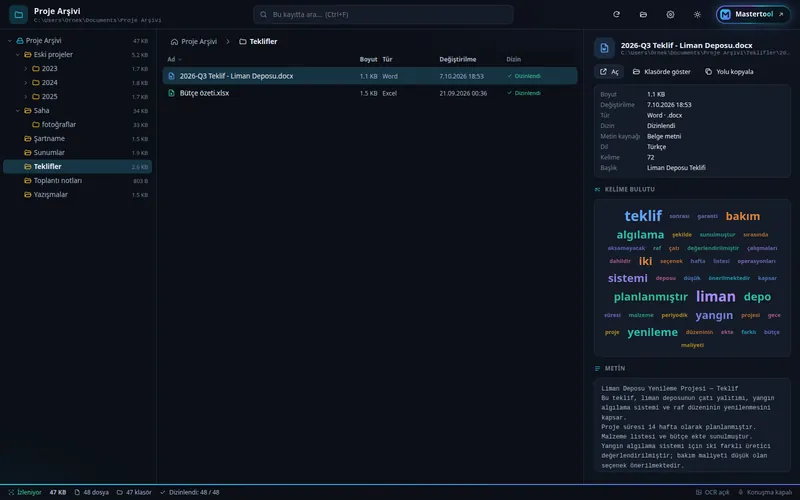Click the 2023 folder icon
The height and width of the screenshot is (500, 800).
(36, 68)
